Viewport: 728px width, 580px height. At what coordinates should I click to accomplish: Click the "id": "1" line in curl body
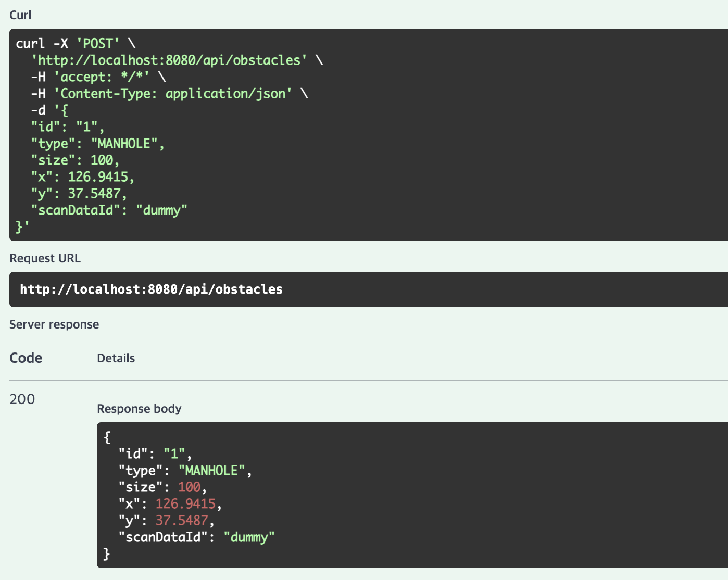point(68,127)
